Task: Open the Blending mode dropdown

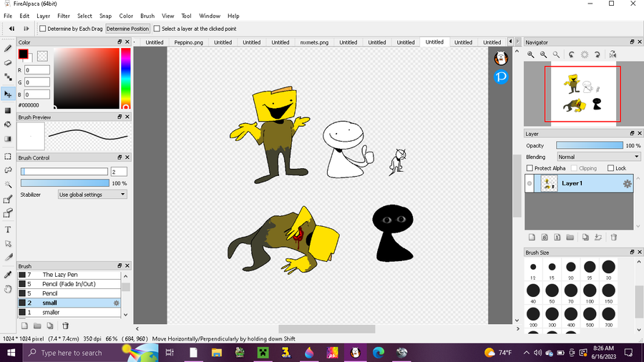Action: coord(599,157)
